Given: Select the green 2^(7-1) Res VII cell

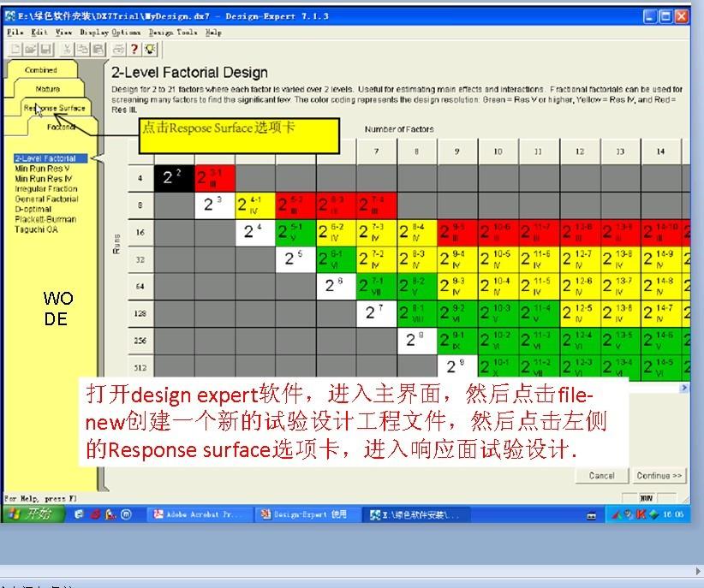Looking at the screenshot, I should [x=377, y=287].
